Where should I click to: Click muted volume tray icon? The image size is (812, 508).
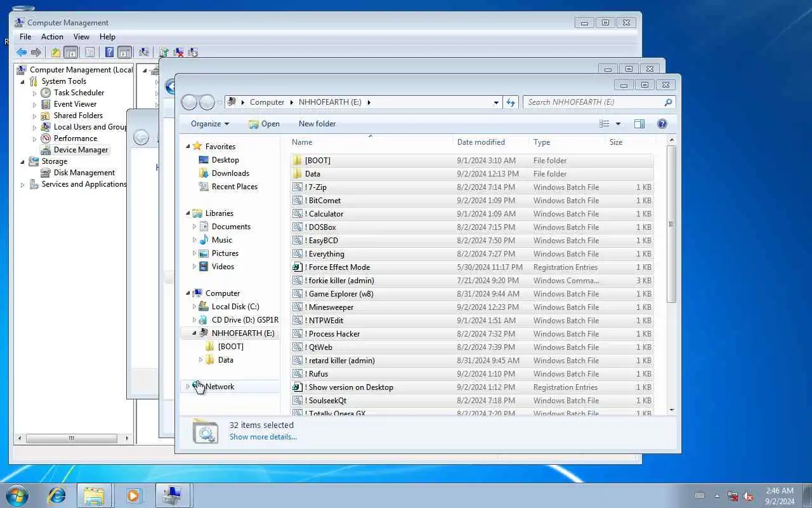tap(748, 497)
